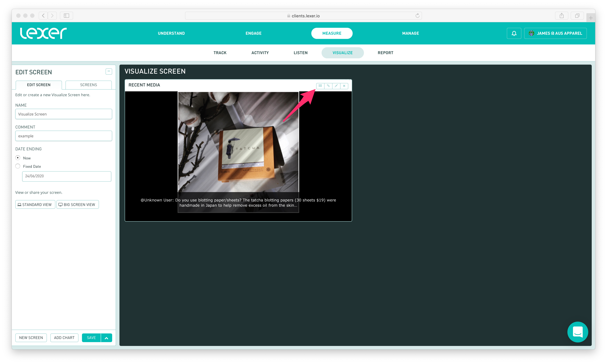Click into the Comment field

(x=64, y=136)
